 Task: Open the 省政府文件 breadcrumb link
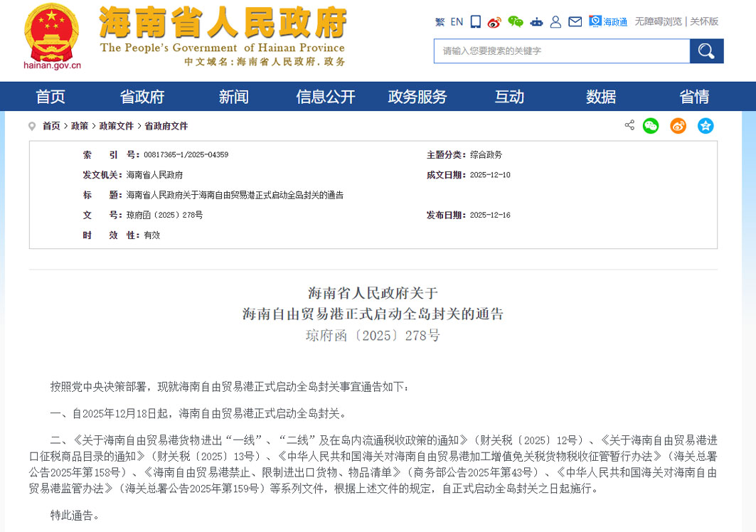pos(165,126)
